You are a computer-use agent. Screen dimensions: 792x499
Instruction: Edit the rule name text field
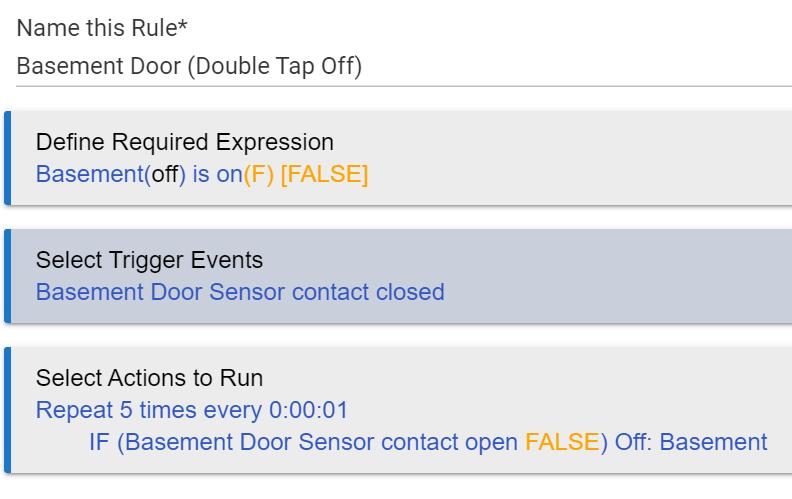[x=404, y=67]
